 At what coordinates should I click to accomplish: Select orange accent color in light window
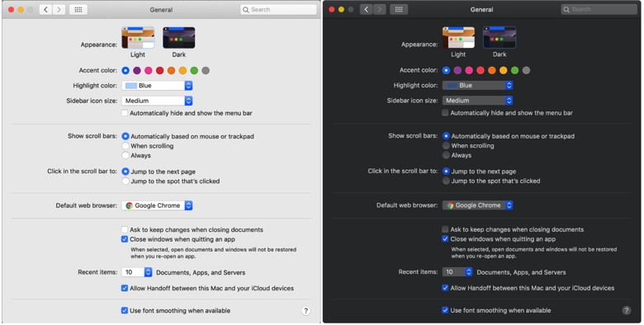[171, 71]
